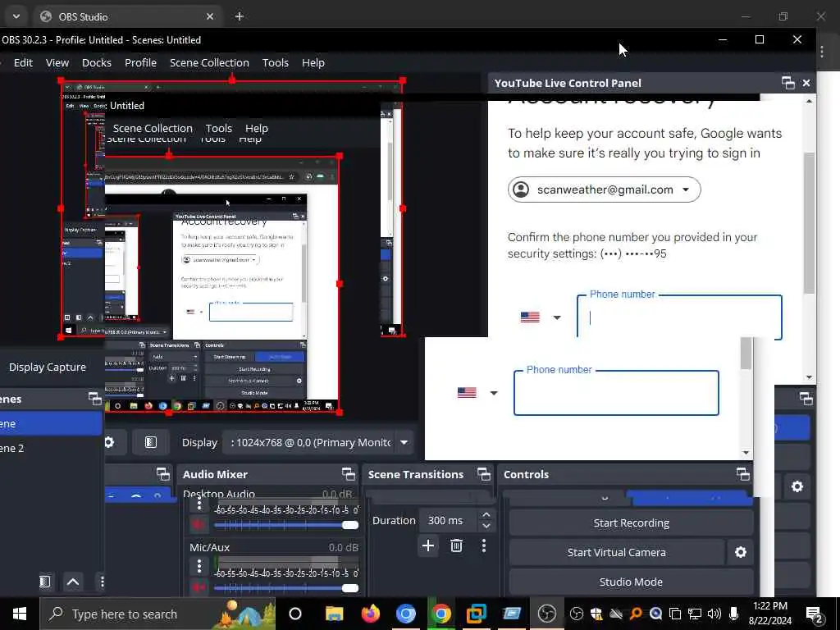Click the float icon on Controls panel
The height and width of the screenshot is (630, 840).
coord(743,474)
